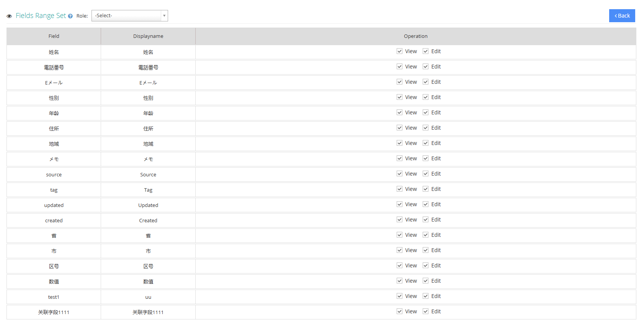Click the 'uu' displayname cell
Screen dimensions: 644x329
[148, 297]
